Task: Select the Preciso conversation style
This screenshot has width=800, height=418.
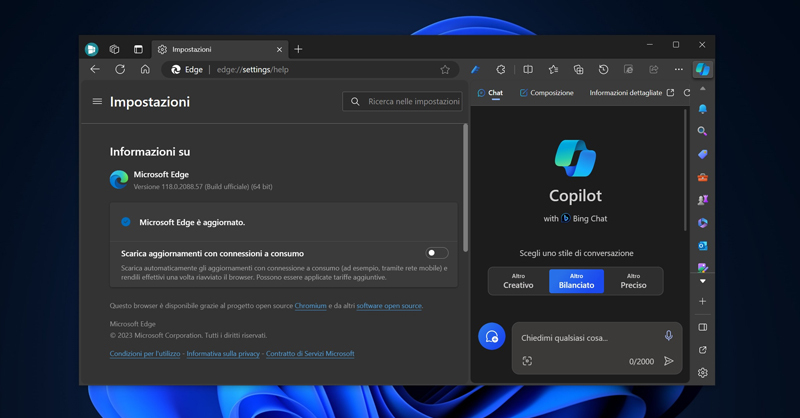Action: (633, 281)
